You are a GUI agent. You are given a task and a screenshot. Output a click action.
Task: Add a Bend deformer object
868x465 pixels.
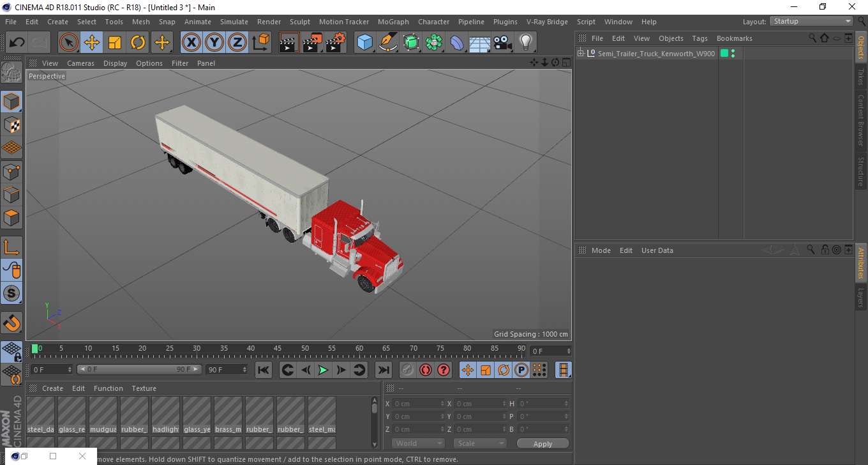[x=457, y=43]
